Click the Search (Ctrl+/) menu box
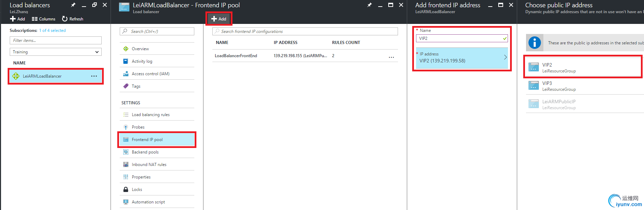644x210 pixels. pos(157,31)
